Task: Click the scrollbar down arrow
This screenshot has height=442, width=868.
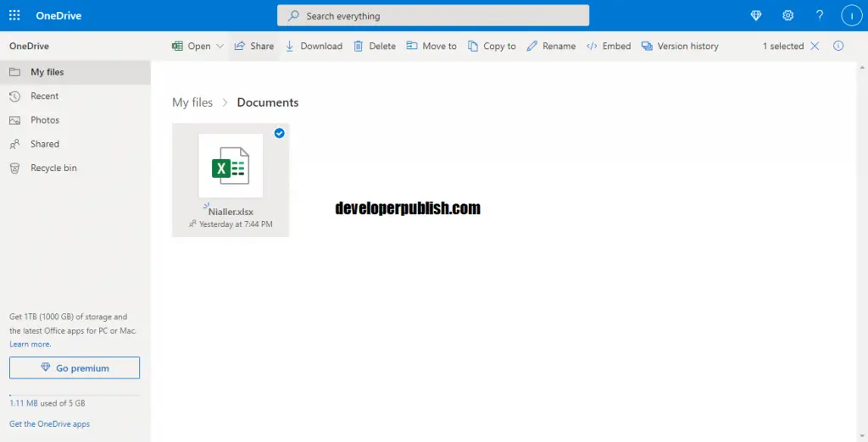Action: pyautogui.click(x=862, y=436)
